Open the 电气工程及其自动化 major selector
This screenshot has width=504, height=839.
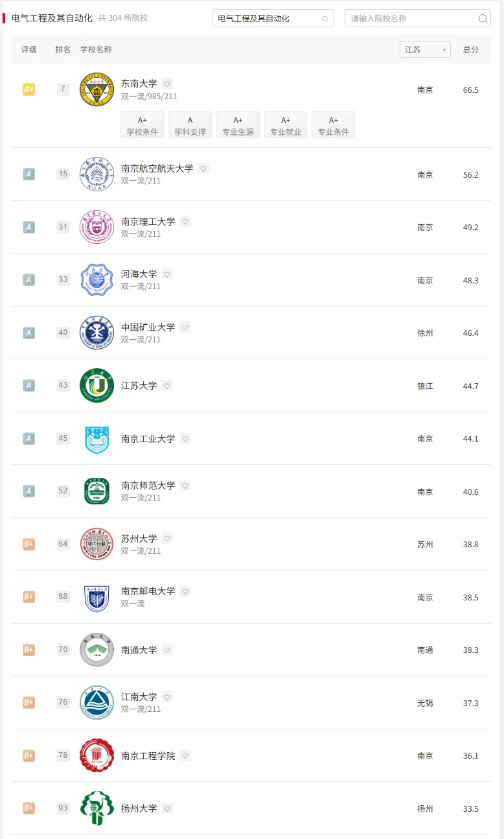[x=273, y=19]
